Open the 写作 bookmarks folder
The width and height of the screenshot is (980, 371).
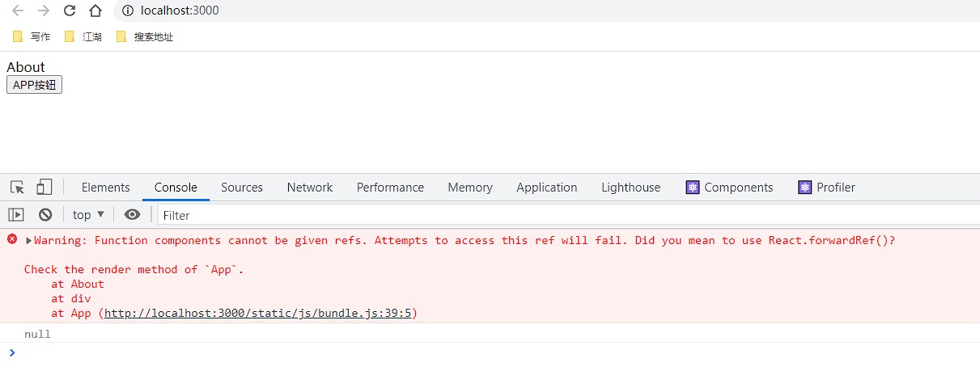[x=32, y=36]
